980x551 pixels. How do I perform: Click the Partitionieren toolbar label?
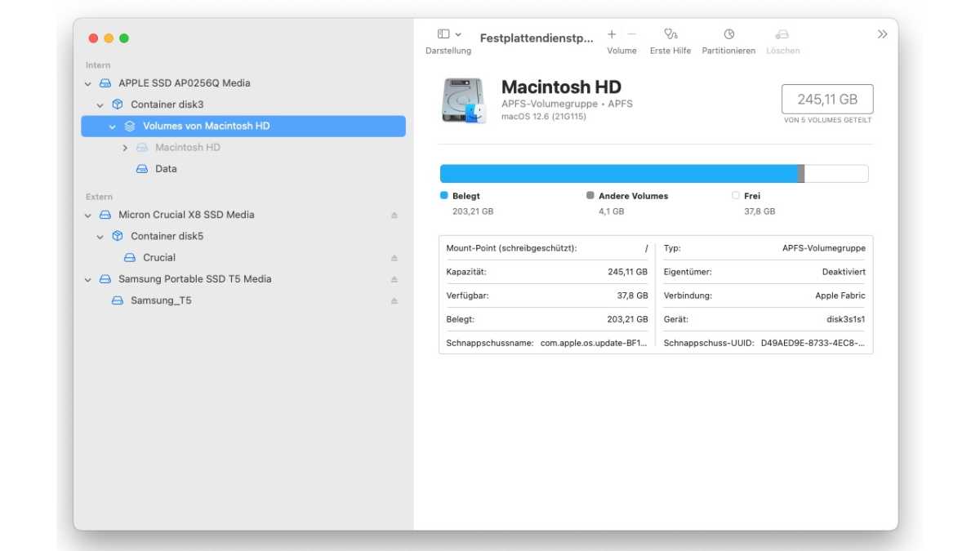tap(728, 51)
